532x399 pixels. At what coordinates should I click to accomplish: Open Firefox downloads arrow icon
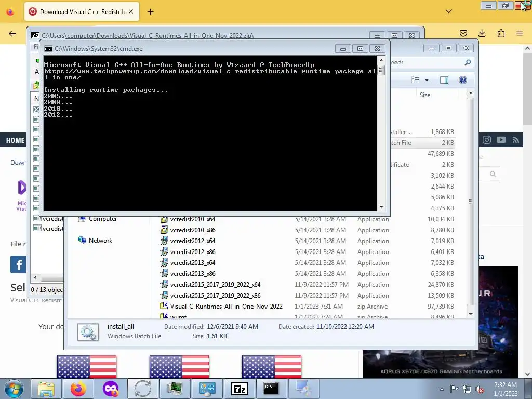(x=482, y=33)
